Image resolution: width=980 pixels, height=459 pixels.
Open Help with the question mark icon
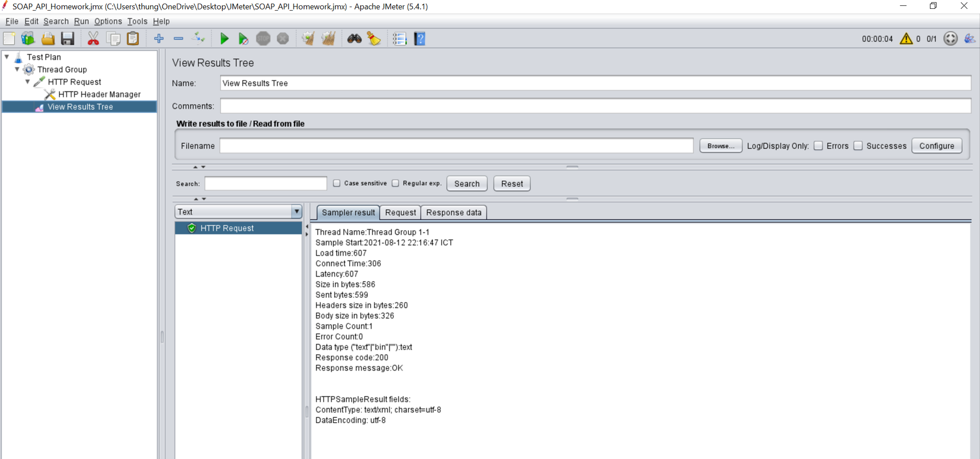click(420, 39)
